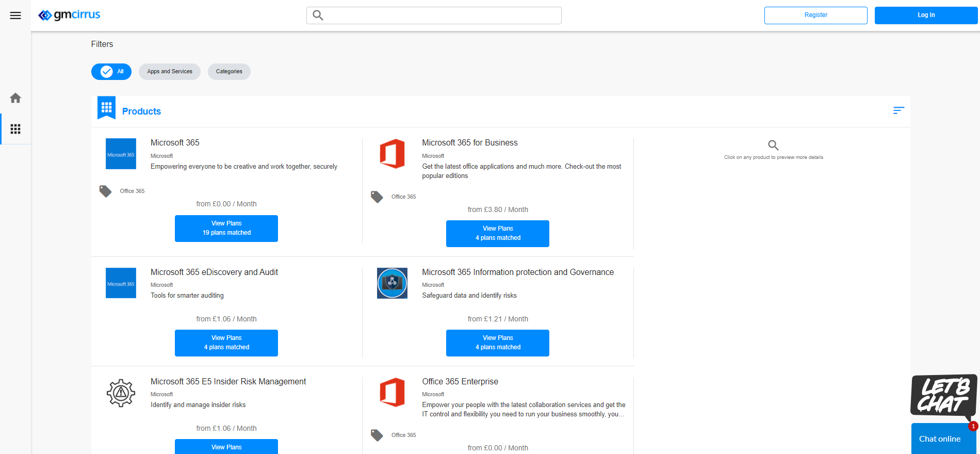Open Microsoft 365 for Business title
Viewport: 980px width, 454px height.
[x=470, y=143]
